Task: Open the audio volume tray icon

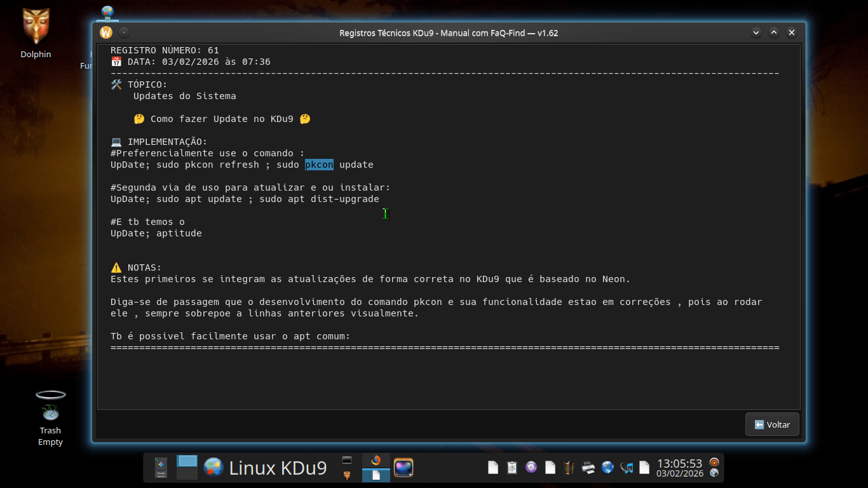Action: (x=627, y=468)
